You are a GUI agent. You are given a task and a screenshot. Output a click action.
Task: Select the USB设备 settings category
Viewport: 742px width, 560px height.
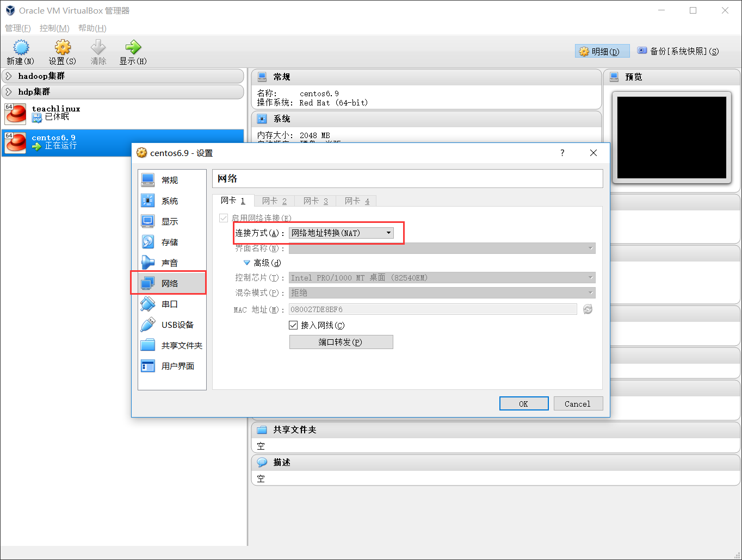pos(177,325)
